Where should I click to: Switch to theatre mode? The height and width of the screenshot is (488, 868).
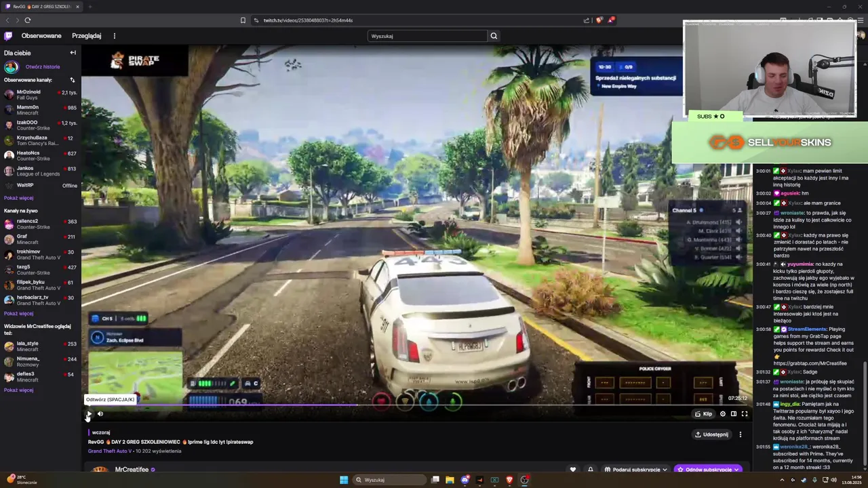(733, 413)
